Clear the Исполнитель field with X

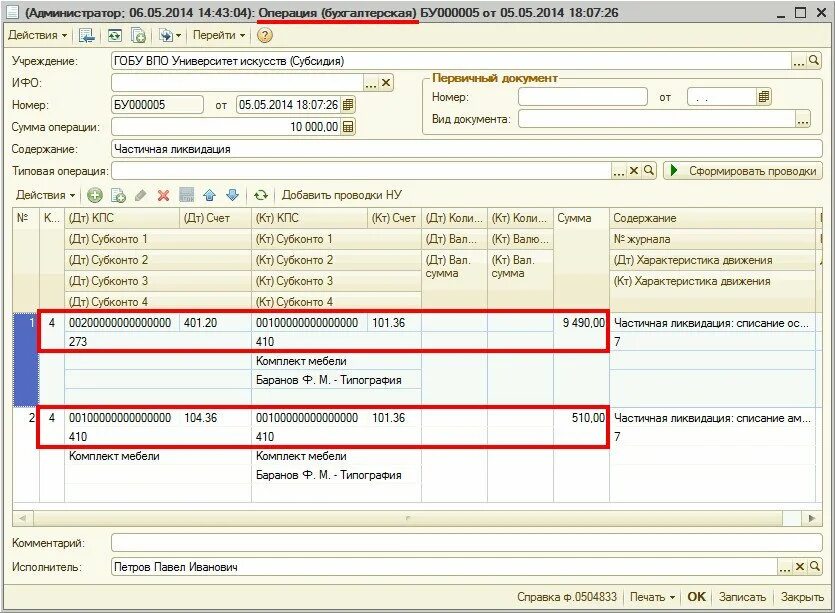pos(799,567)
